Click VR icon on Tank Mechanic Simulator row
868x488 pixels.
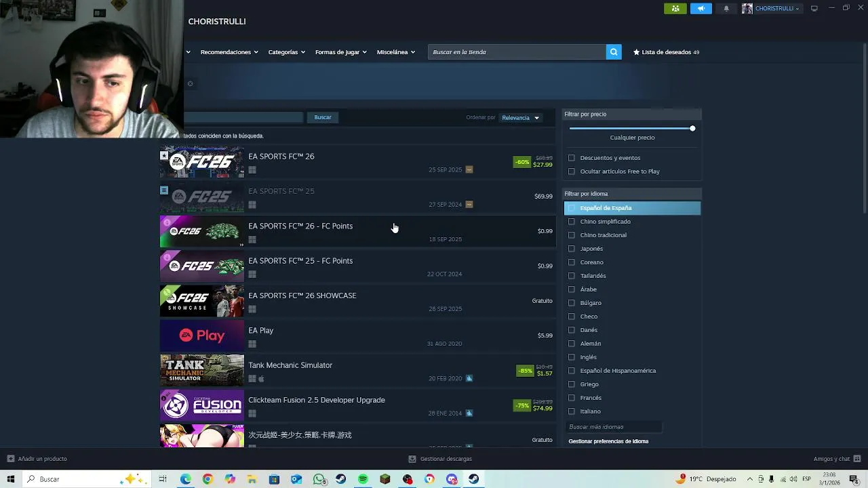tap(469, 378)
